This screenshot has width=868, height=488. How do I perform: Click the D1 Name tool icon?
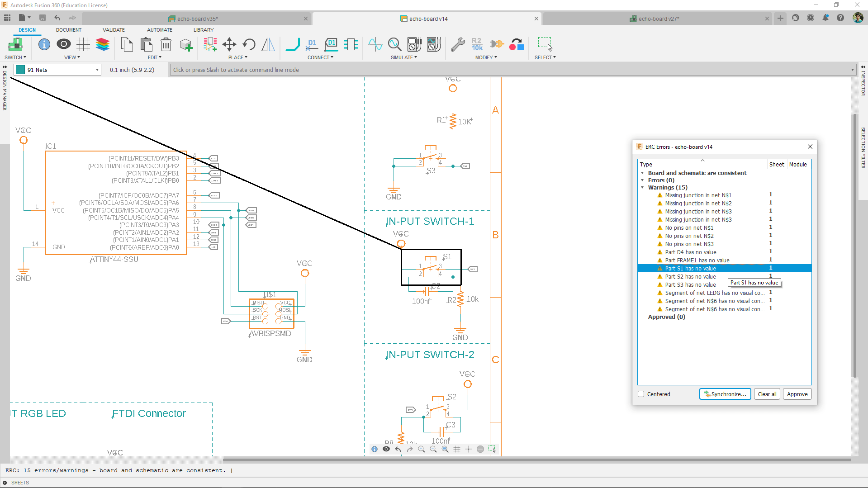[312, 44]
